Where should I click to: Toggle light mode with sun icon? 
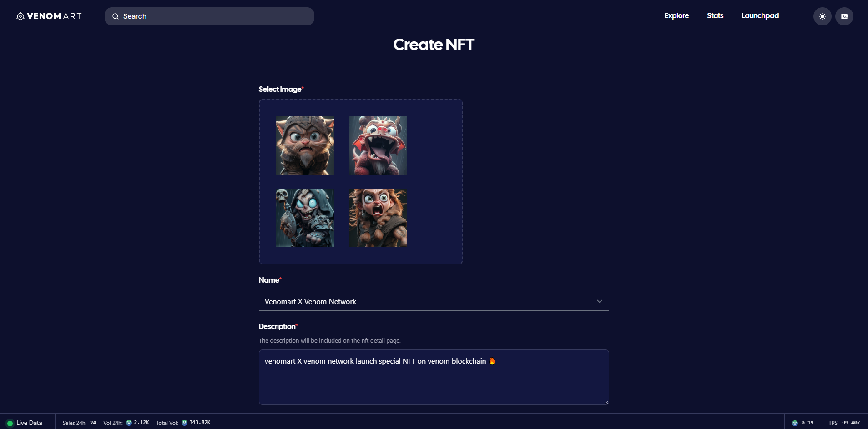pyautogui.click(x=822, y=16)
